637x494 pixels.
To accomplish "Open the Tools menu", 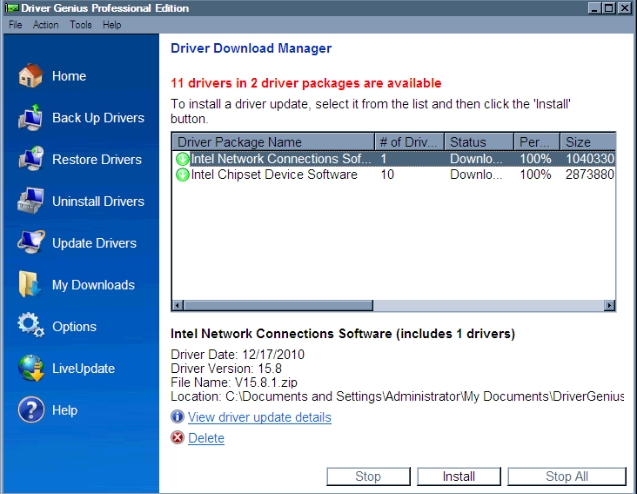I will click(x=81, y=24).
